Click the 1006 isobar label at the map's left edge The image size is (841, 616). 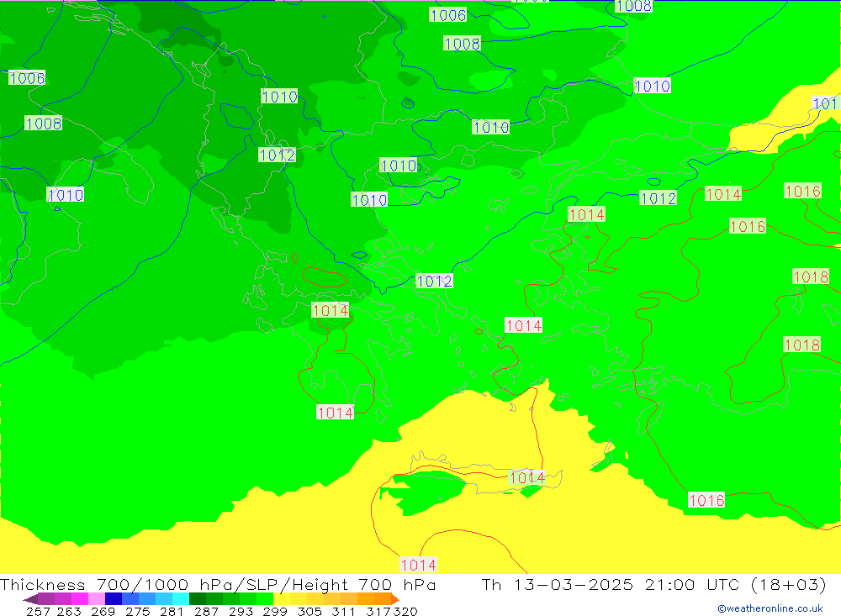pyautogui.click(x=27, y=78)
